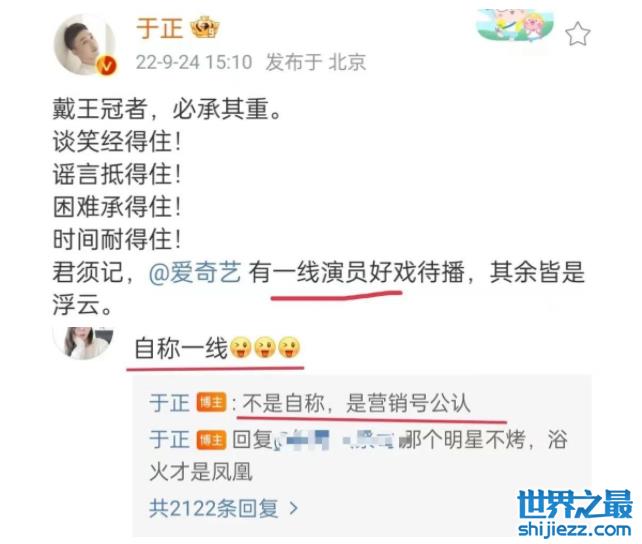Open 于正 name in second reply

tap(170, 440)
